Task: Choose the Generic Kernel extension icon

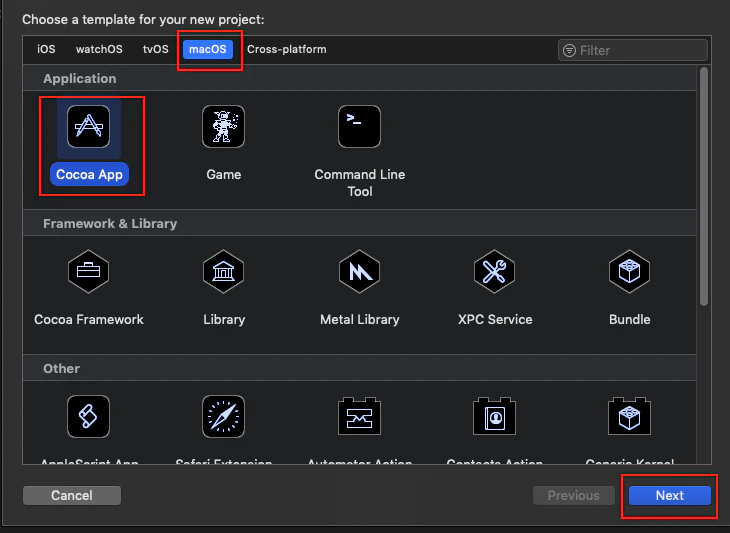Action: click(629, 416)
